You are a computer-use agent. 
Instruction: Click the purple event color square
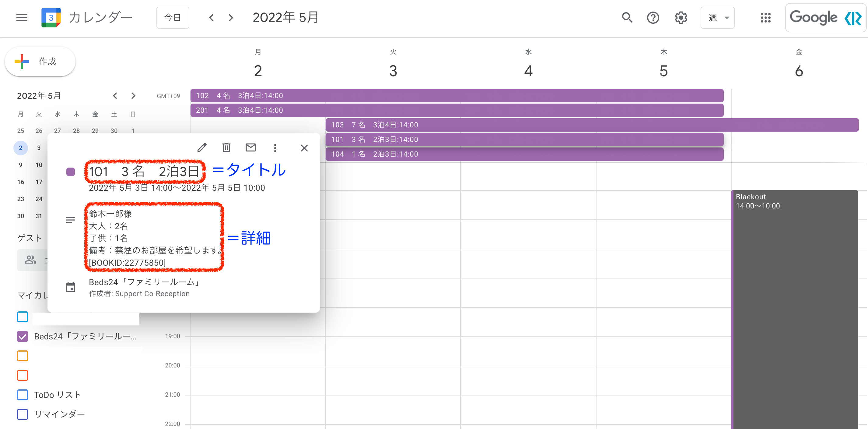pos(70,172)
